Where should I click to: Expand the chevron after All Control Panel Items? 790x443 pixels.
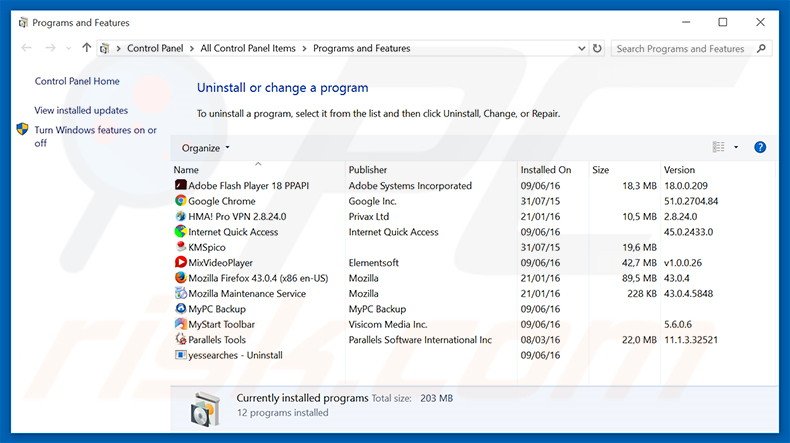304,48
